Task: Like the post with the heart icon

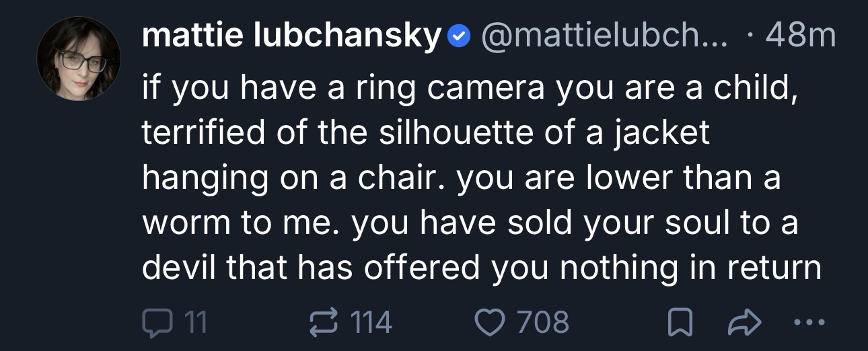Action: click(490, 323)
